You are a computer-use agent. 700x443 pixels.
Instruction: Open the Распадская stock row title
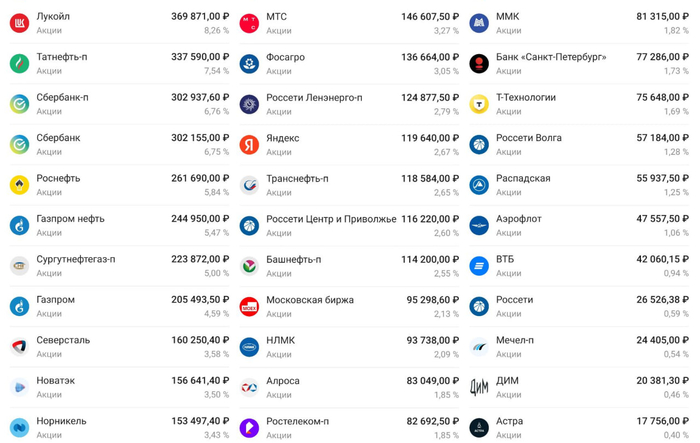[x=523, y=178]
